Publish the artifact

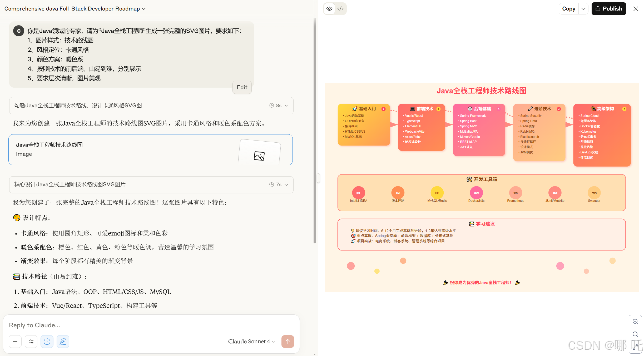[x=608, y=9]
